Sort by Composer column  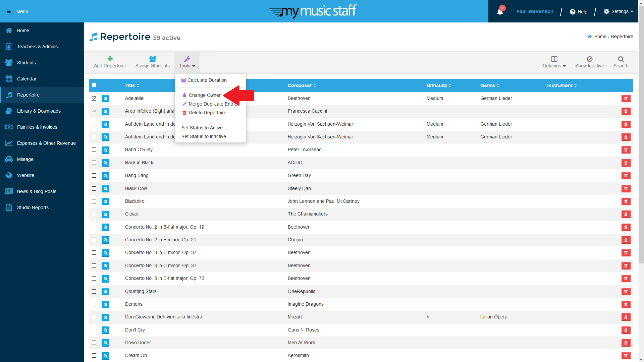click(302, 85)
